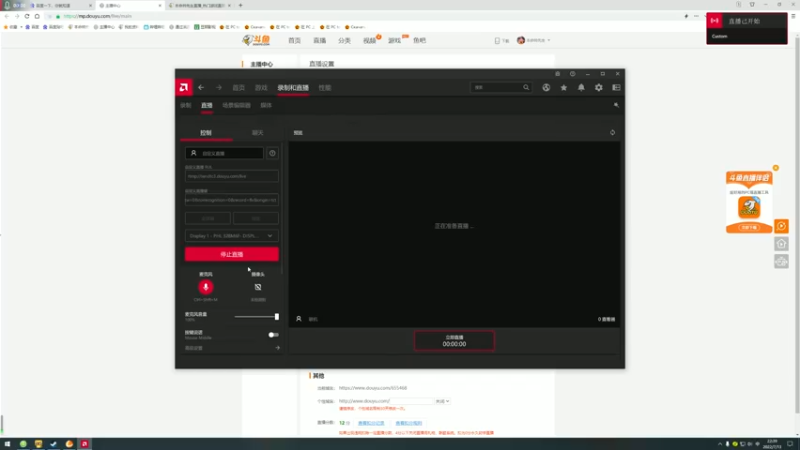Open 视频 in the Douyu navigation
The width and height of the screenshot is (800, 450).
369,40
